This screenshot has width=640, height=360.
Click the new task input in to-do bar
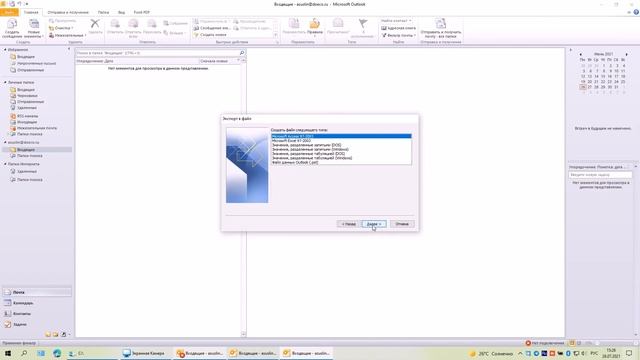(600, 175)
